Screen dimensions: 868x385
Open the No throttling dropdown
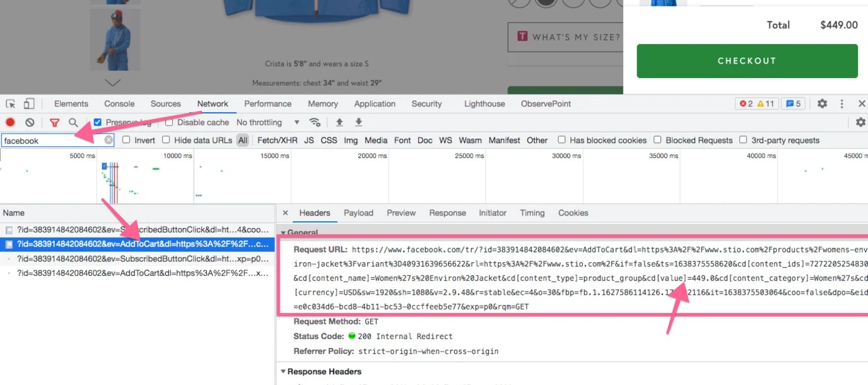click(268, 122)
